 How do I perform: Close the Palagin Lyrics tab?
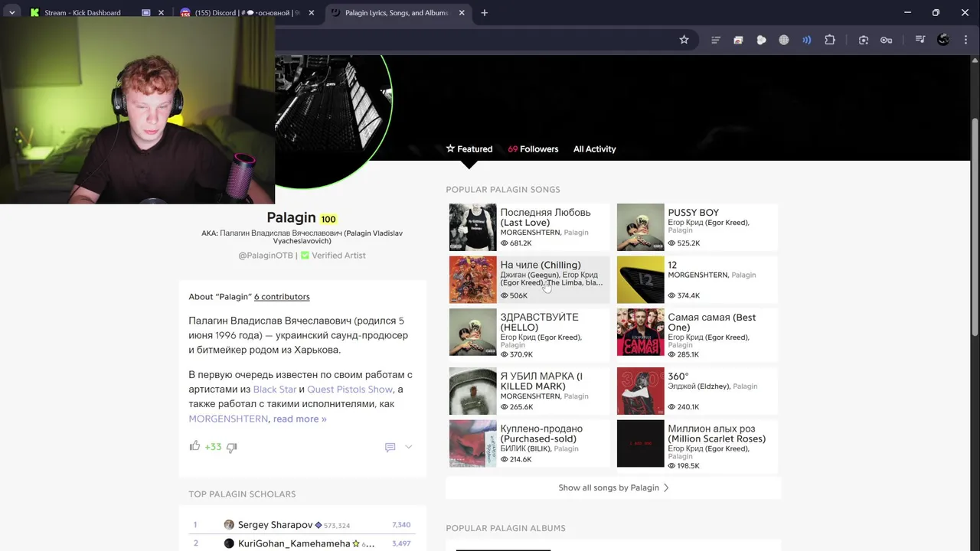(462, 13)
